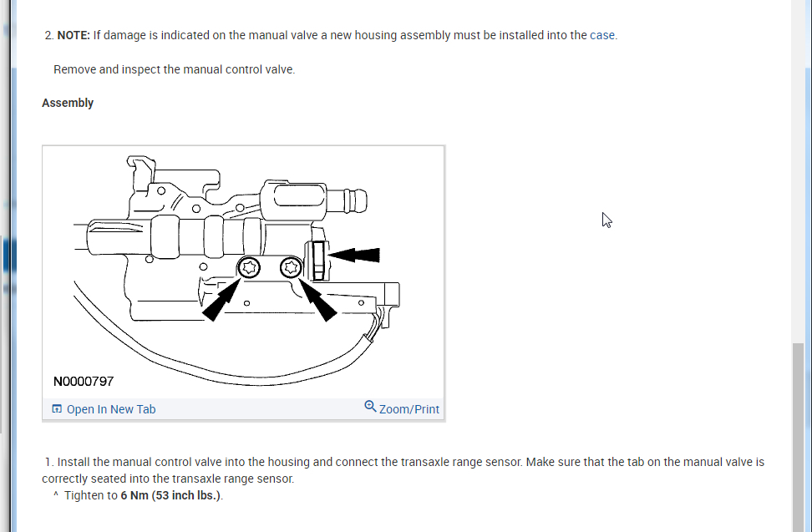Image resolution: width=812 pixels, height=532 pixels.
Task: Click the 'Remove and inspect' instruction line
Action: pyautogui.click(x=174, y=69)
